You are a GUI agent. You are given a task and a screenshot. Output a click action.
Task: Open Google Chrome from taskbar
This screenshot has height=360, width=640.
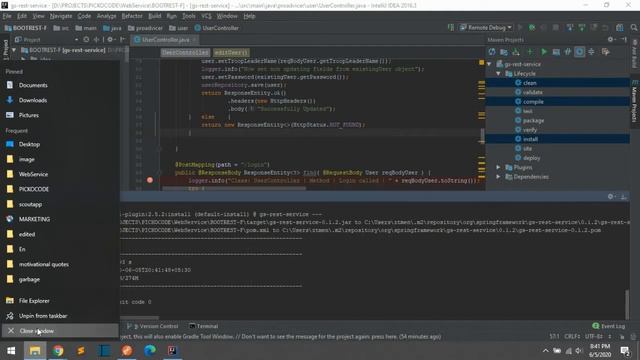pos(58,351)
